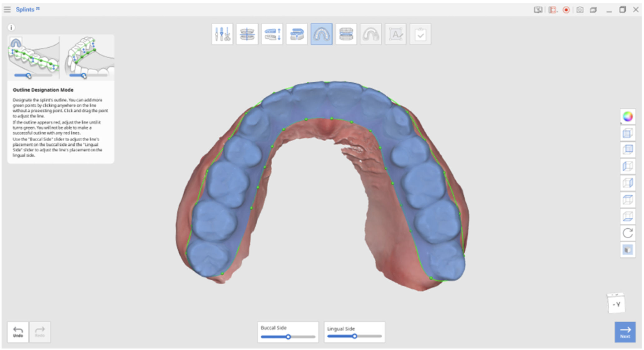Open the insertion direction step icon
The height and width of the screenshot is (350, 644).
click(297, 34)
